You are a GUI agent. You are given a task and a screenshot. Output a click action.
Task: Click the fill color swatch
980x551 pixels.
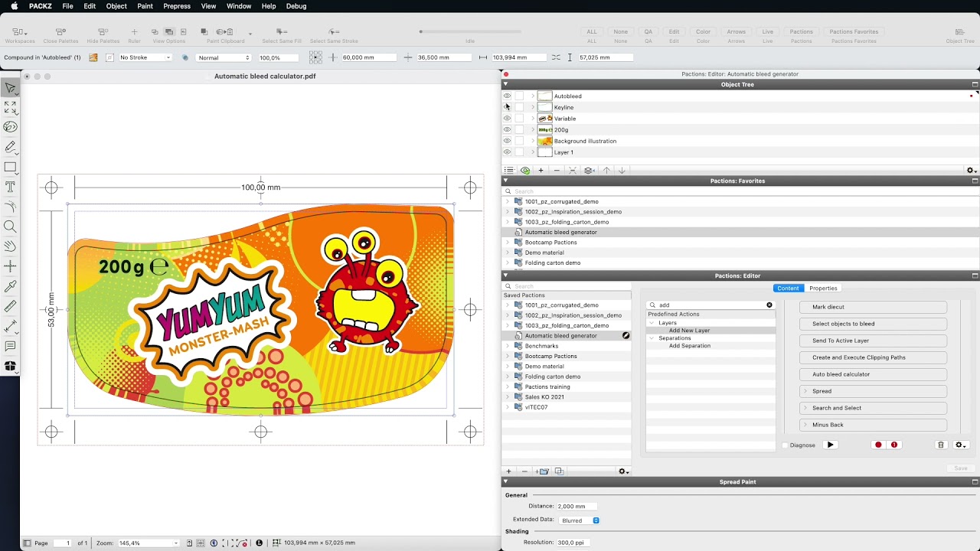[x=93, y=57]
